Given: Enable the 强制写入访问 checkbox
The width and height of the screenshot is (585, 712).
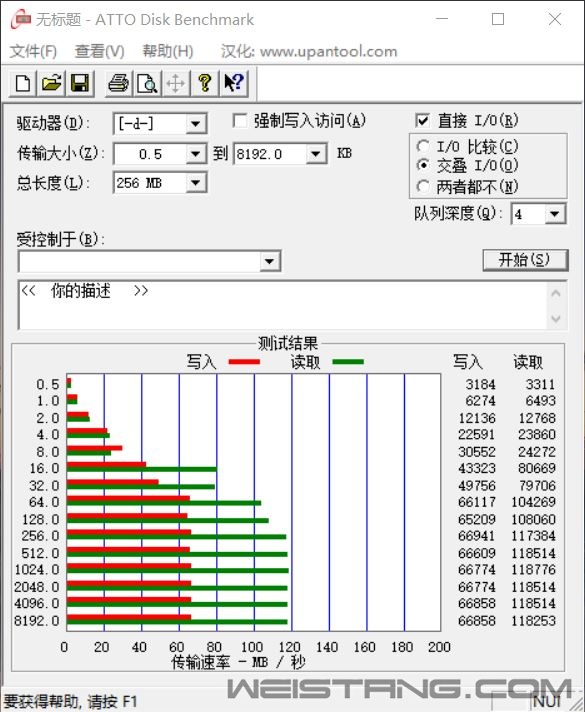Looking at the screenshot, I should tap(240, 121).
